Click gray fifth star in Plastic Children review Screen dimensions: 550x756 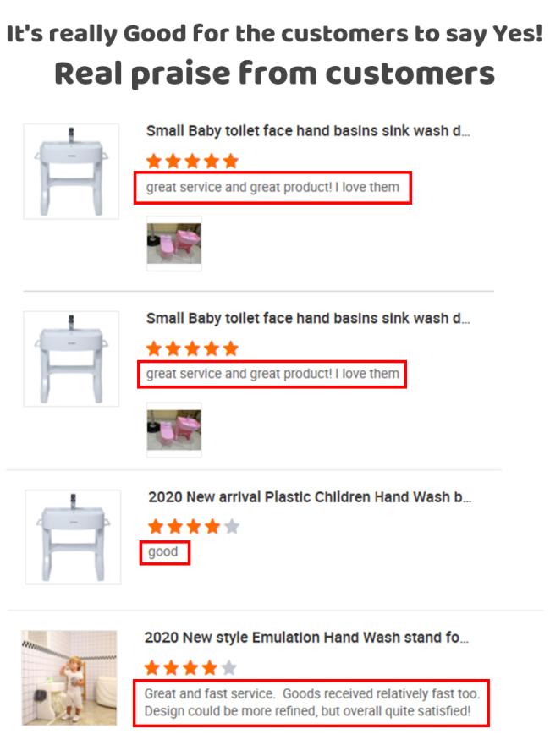[232, 527]
